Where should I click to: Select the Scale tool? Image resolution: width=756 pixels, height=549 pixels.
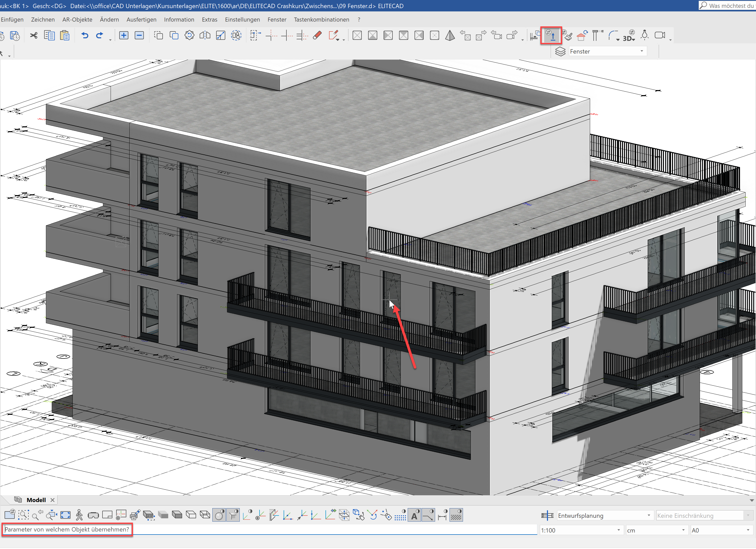[x=221, y=35]
